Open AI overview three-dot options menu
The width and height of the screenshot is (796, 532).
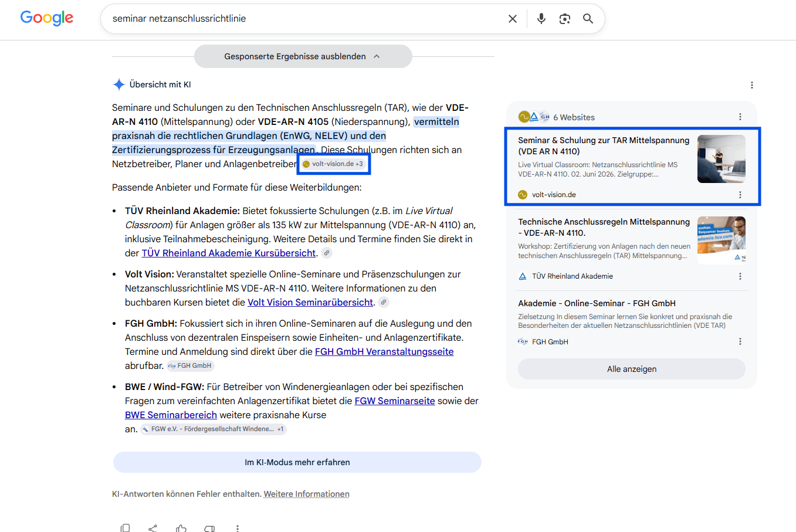tap(752, 85)
